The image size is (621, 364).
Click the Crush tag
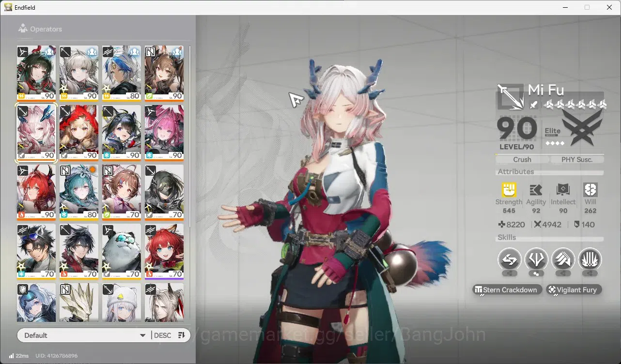pos(522,159)
